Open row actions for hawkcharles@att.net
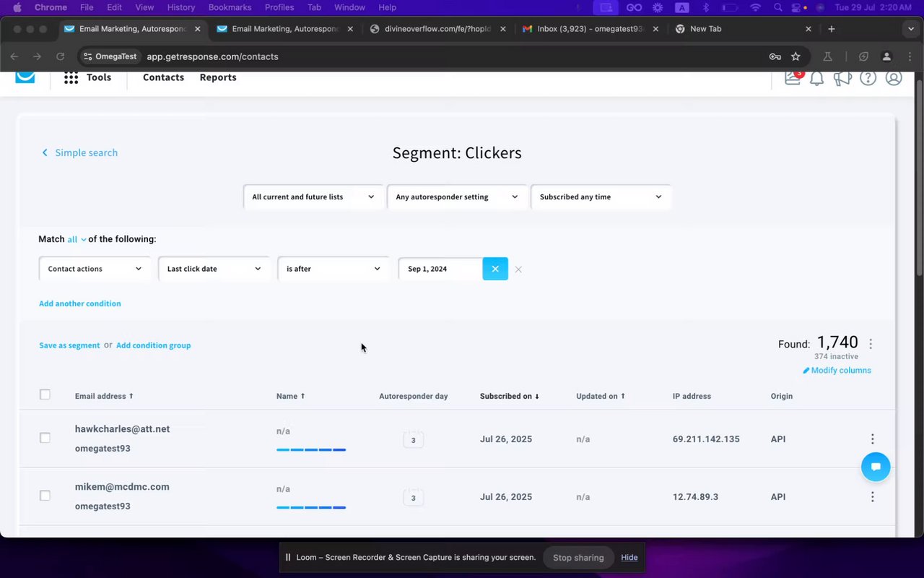 coord(872,439)
